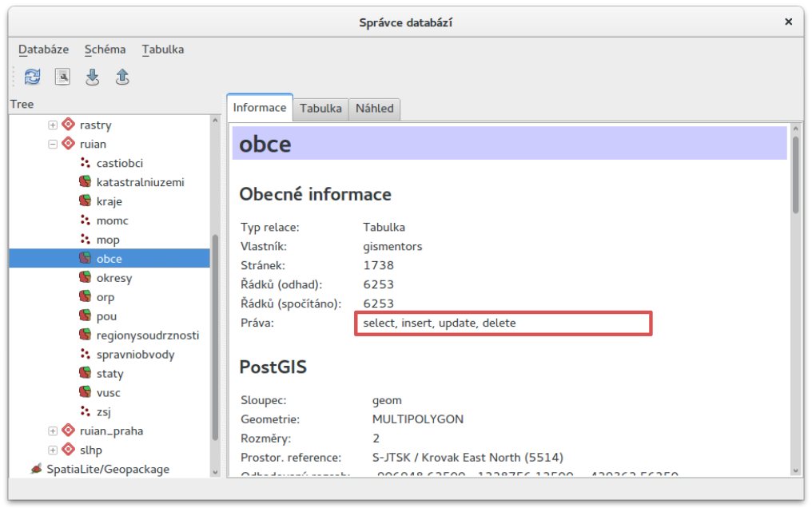Open the Schéma menu
The image size is (812, 508).
click(105, 50)
